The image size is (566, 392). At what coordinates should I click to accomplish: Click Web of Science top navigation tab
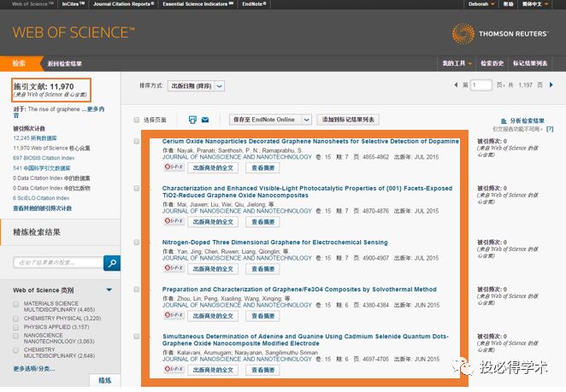point(32,4)
